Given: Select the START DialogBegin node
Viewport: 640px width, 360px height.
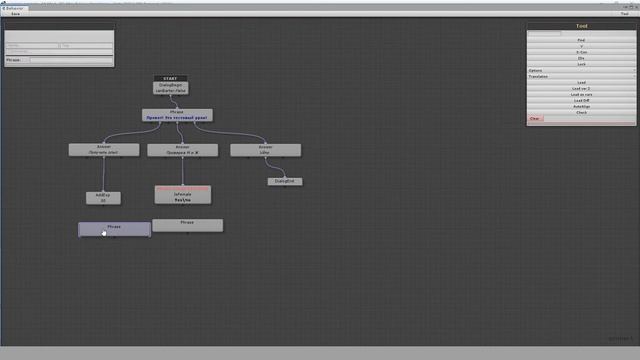Looking at the screenshot, I should coord(171,84).
